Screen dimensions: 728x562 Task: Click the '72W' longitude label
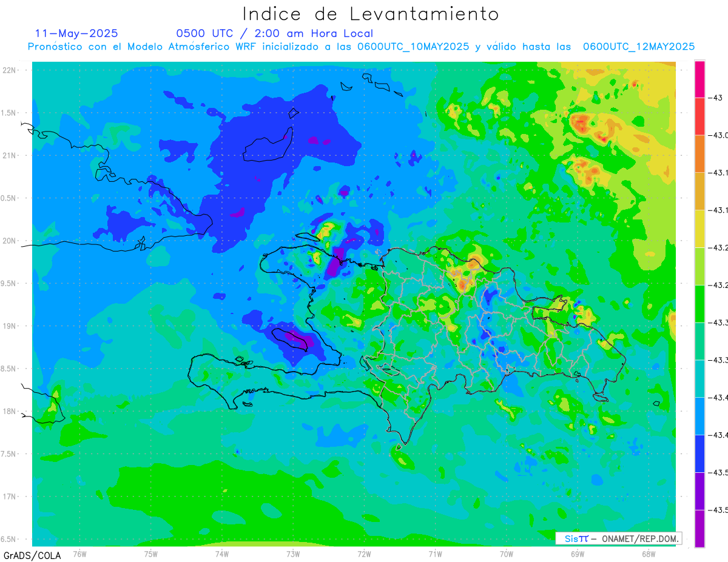364,554
